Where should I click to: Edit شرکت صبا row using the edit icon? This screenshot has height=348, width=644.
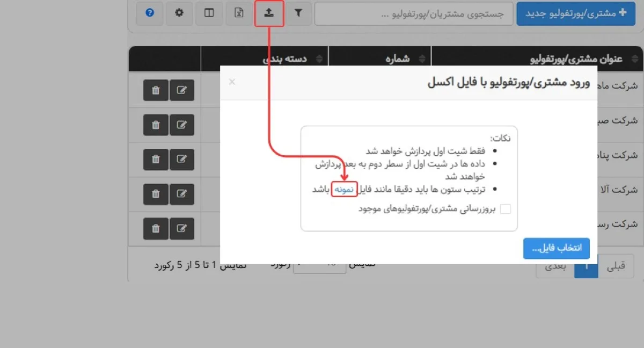182,125
